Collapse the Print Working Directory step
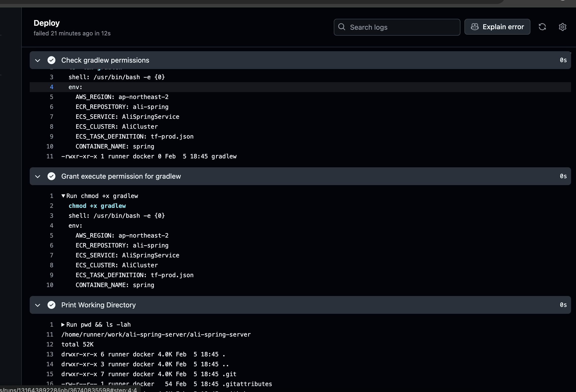Screen dimensions: 576x392 coord(38,305)
